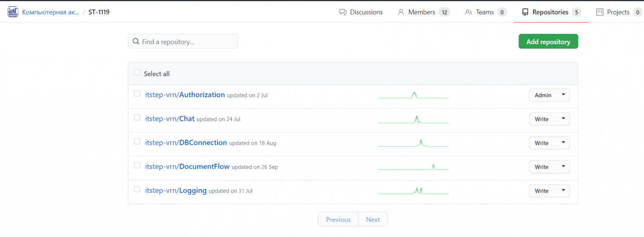Open the itstep-vrn/Chat repository link
This screenshot has width=644, height=237.
coord(170,119)
